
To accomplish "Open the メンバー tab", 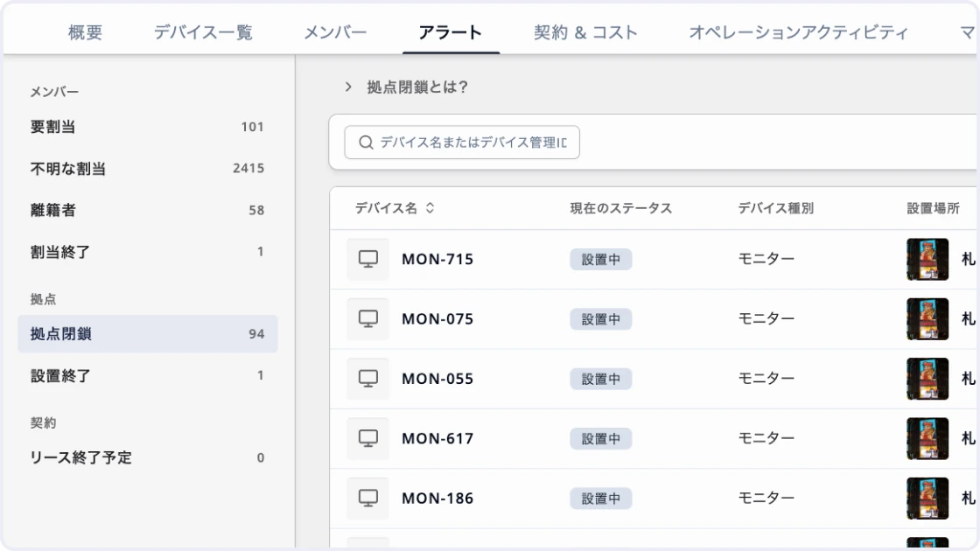I will click(335, 32).
